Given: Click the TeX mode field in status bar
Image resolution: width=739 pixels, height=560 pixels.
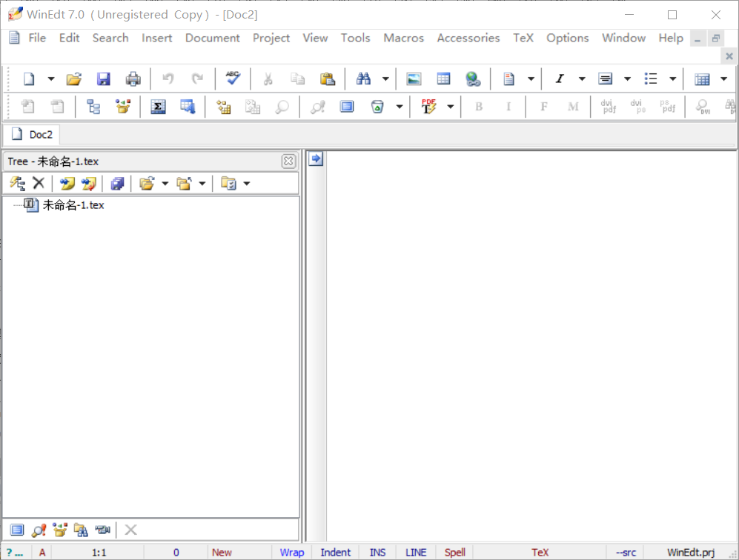Looking at the screenshot, I should click(x=540, y=552).
